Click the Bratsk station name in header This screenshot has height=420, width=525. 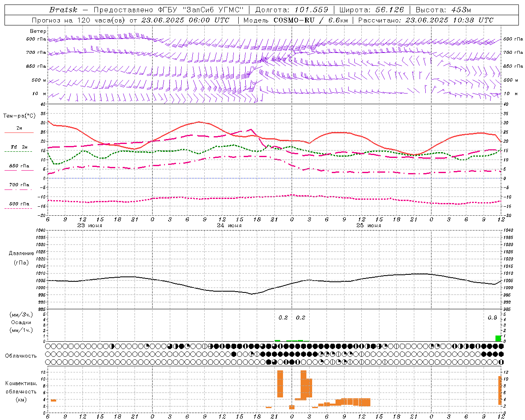click(x=63, y=10)
